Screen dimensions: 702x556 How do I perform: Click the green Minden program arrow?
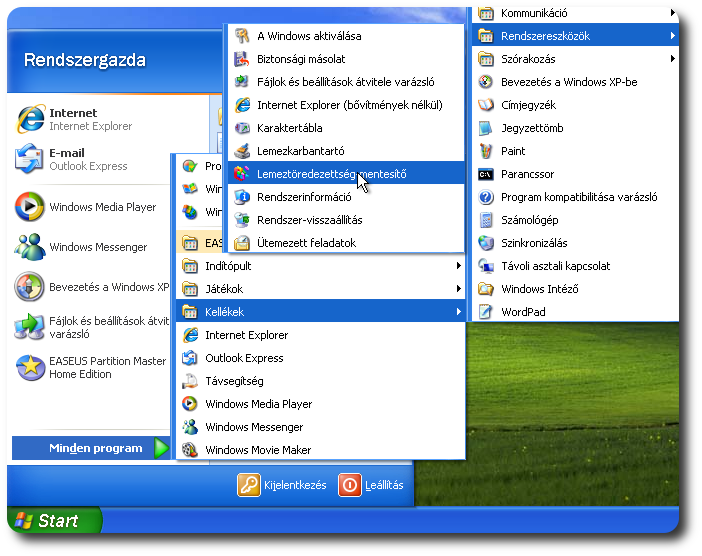click(161, 448)
